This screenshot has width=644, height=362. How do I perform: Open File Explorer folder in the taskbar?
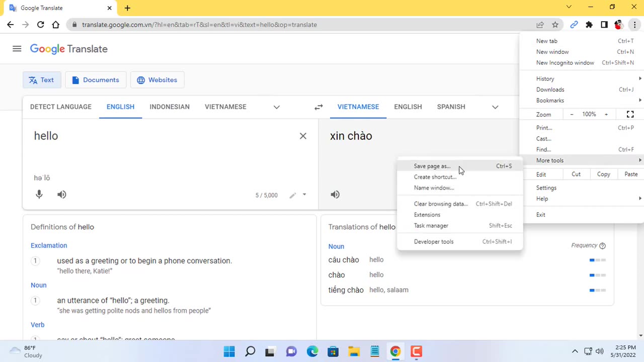tap(354, 351)
